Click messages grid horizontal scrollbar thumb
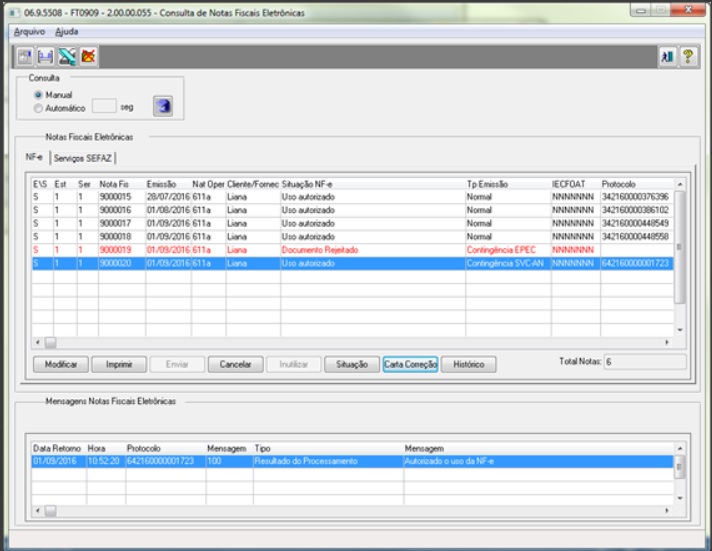This screenshot has width=712, height=551. (x=50, y=511)
